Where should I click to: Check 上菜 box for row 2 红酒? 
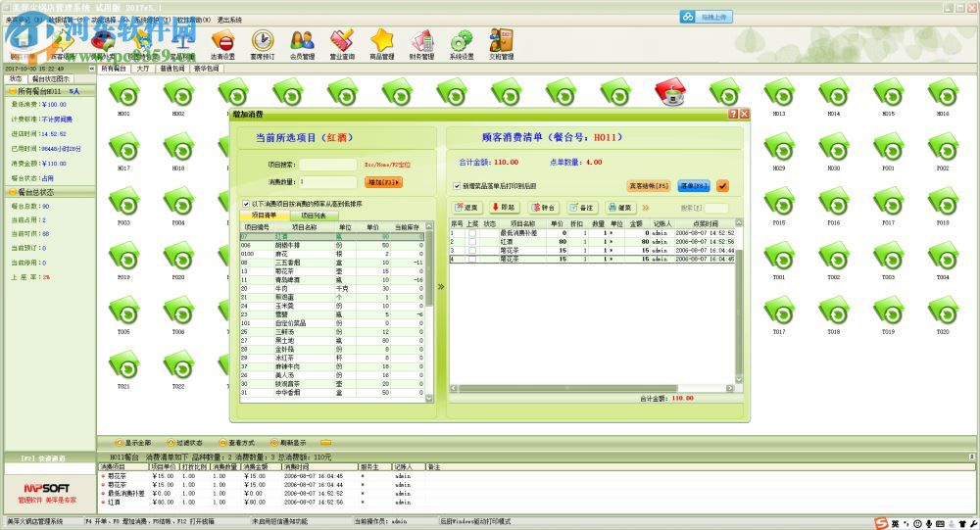pyautogui.click(x=472, y=241)
